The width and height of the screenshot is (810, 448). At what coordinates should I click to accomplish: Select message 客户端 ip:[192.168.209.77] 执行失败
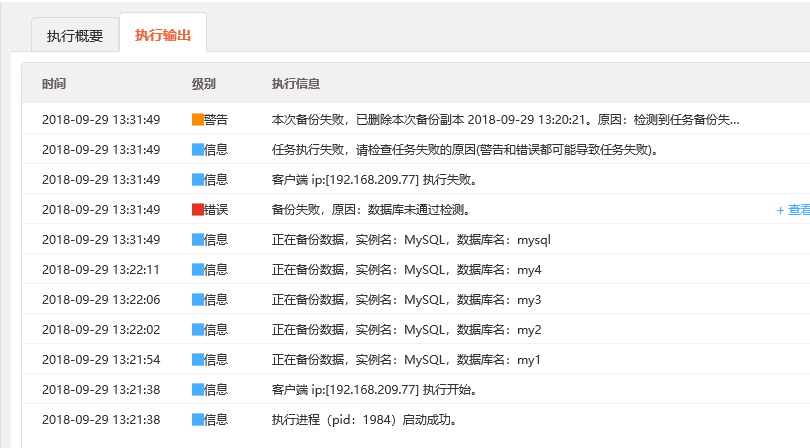375,180
